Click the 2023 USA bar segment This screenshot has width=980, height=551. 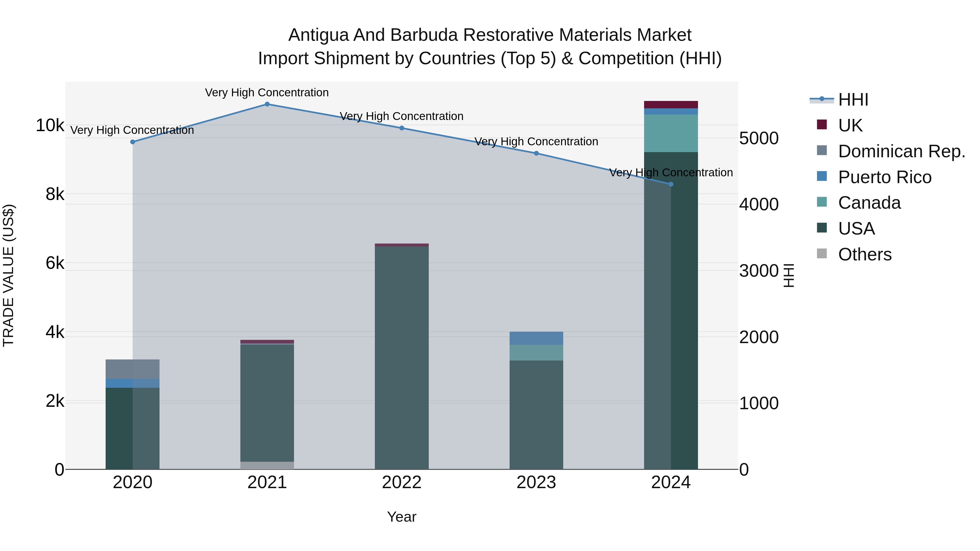[x=536, y=415]
